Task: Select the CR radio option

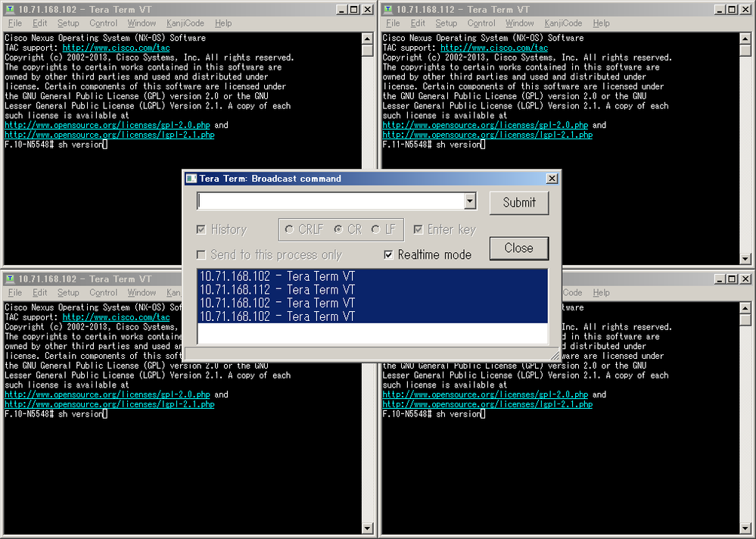Action: click(x=338, y=229)
